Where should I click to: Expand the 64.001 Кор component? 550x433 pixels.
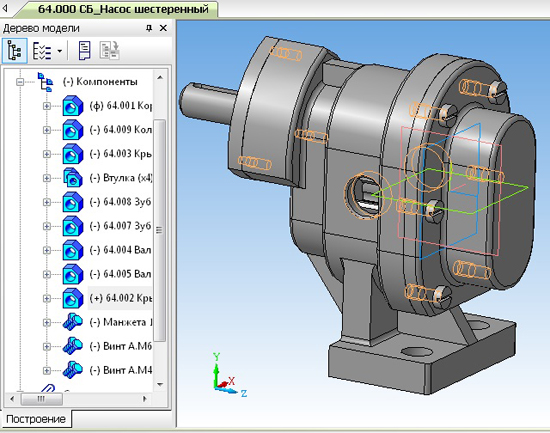tap(47, 106)
